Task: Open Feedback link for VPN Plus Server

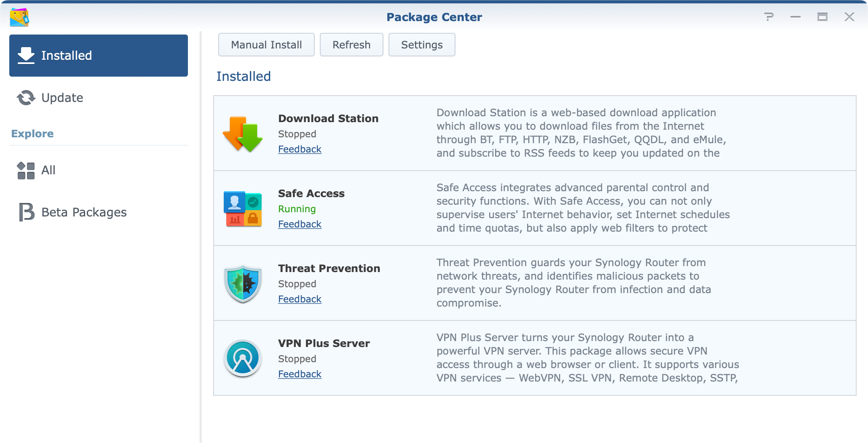Action: pyautogui.click(x=300, y=374)
